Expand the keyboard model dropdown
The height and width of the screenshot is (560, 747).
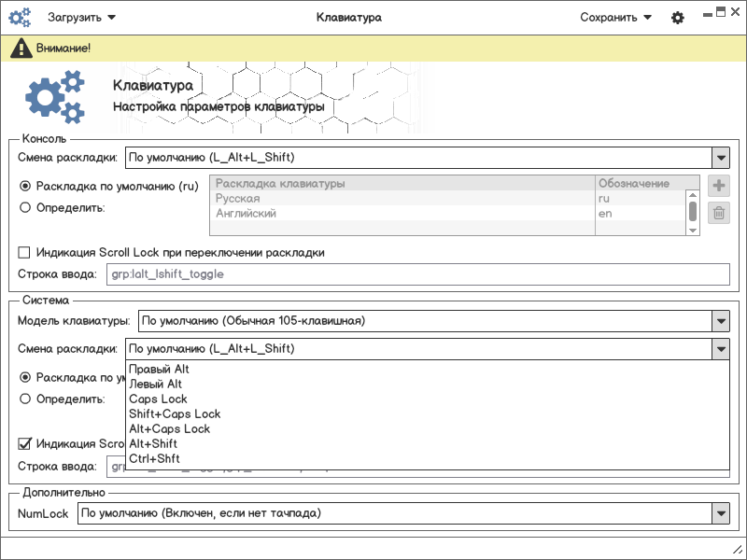click(x=719, y=321)
